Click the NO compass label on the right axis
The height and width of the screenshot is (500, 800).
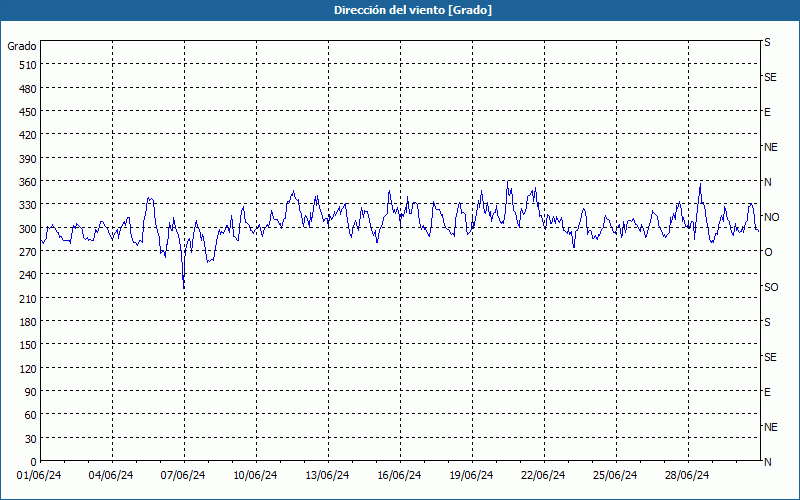coord(771,217)
